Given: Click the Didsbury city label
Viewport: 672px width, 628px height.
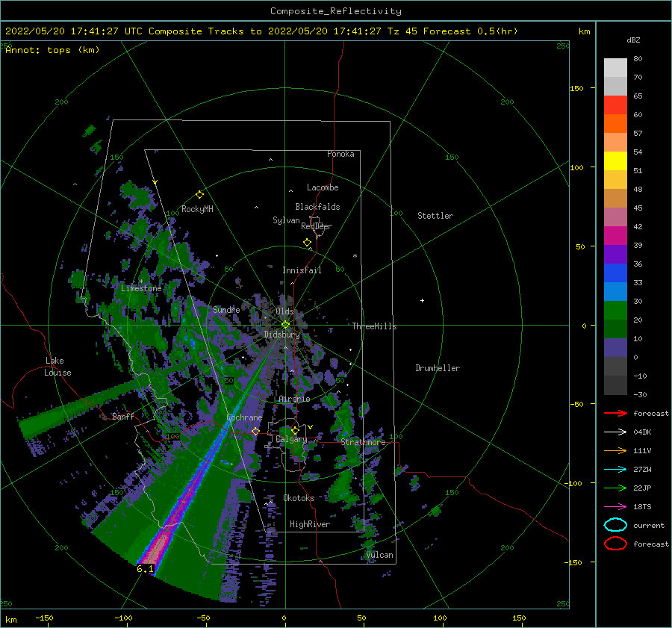Looking at the screenshot, I should (281, 335).
